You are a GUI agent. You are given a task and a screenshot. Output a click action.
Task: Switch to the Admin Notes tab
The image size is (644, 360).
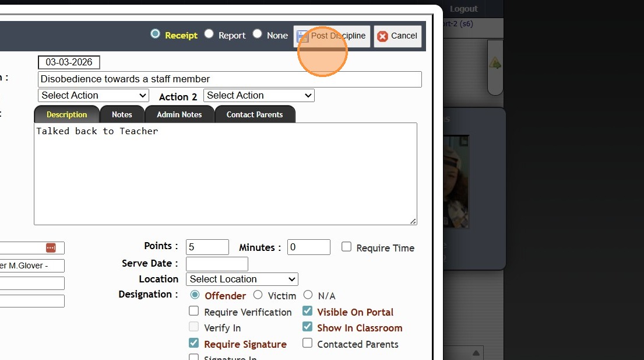[179, 114]
